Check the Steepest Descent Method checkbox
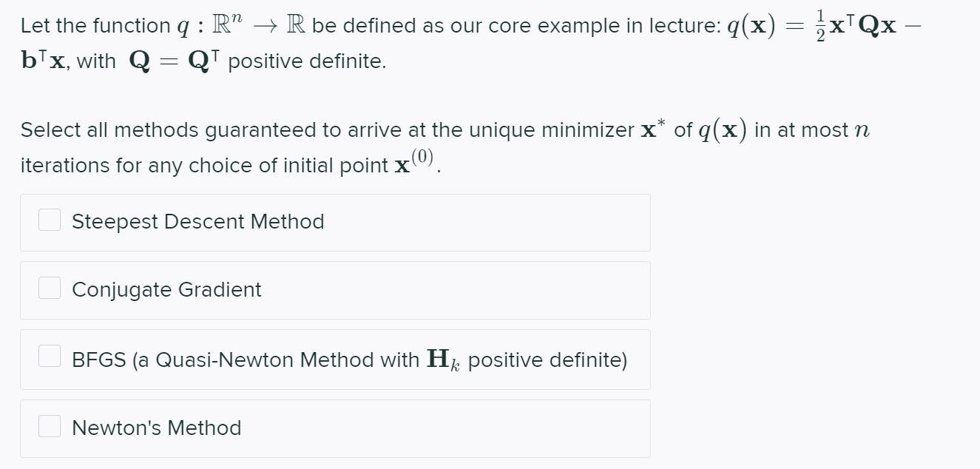 pos(49,220)
